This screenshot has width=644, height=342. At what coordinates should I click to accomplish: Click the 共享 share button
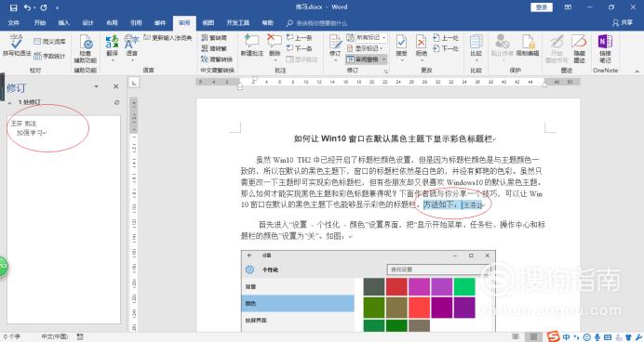click(x=623, y=23)
